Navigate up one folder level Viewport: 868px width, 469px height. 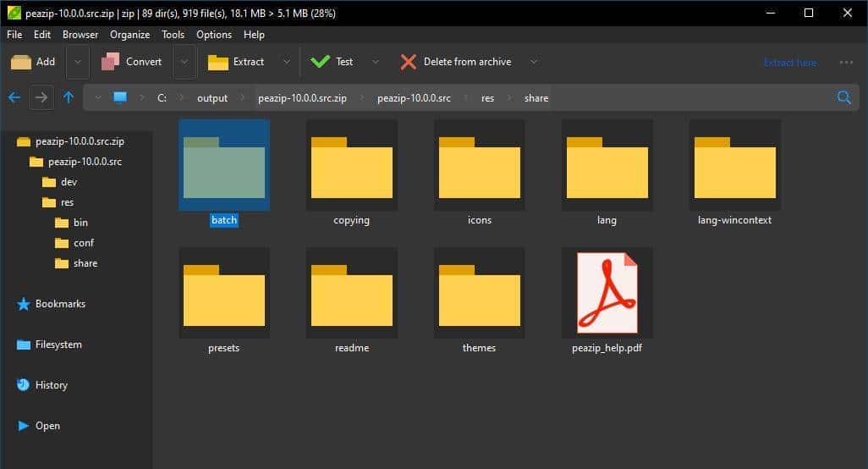click(x=69, y=97)
